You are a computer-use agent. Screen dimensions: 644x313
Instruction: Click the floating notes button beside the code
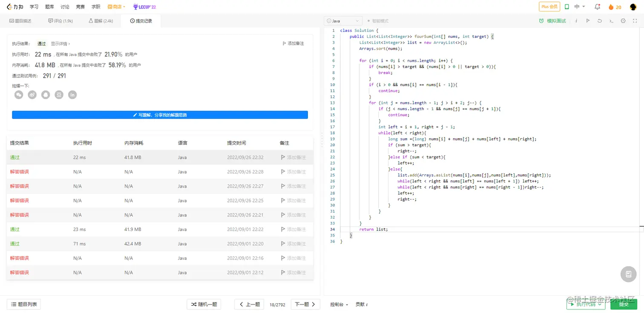pos(628,274)
